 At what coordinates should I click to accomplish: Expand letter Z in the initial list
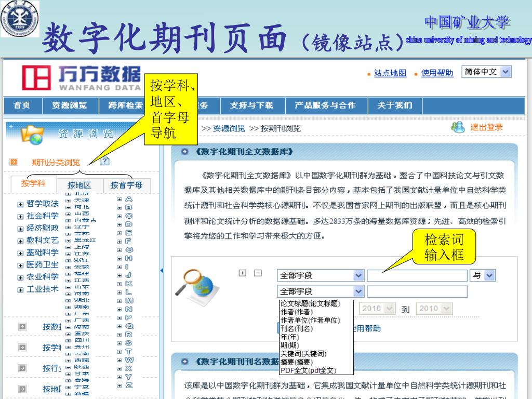[119, 386]
